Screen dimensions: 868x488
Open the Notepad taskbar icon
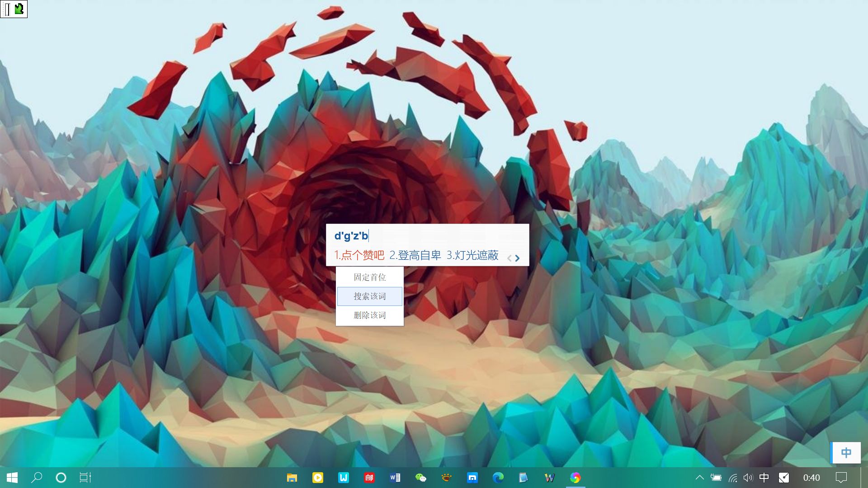coord(524,478)
